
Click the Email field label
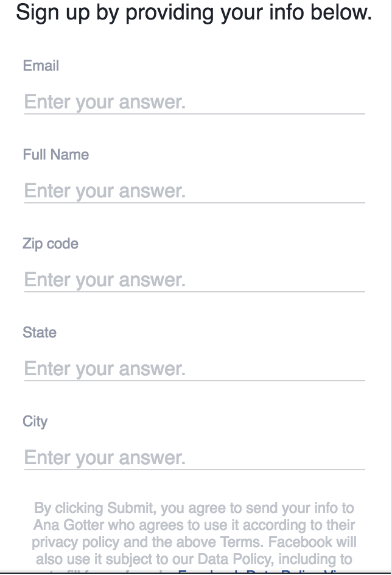tap(41, 66)
